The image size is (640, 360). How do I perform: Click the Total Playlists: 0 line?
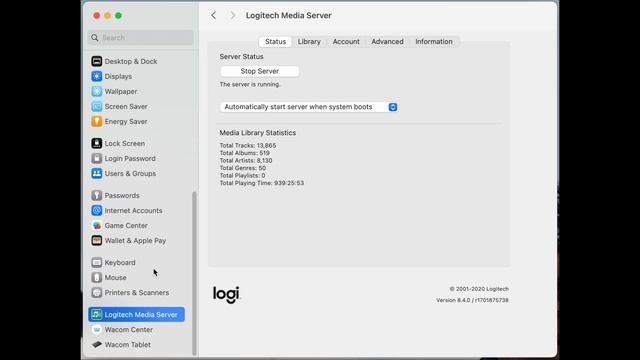[242, 176]
